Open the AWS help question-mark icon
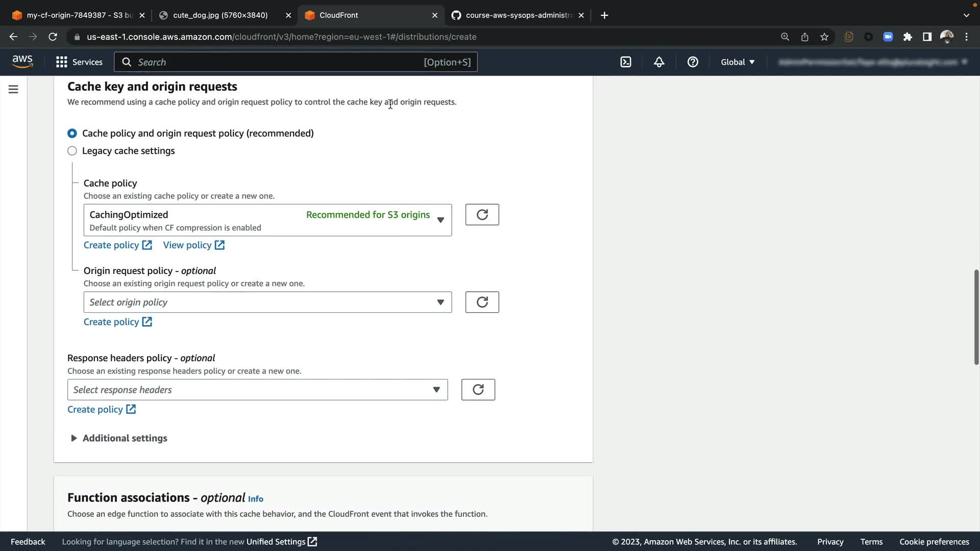Viewport: 980px width, 551px height. 693,62
